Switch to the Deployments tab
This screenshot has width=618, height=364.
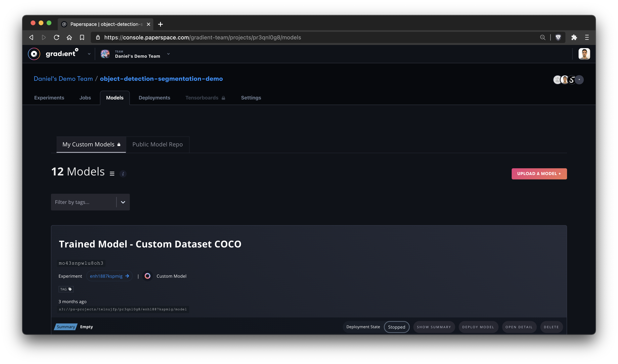(x=154, y=98)
